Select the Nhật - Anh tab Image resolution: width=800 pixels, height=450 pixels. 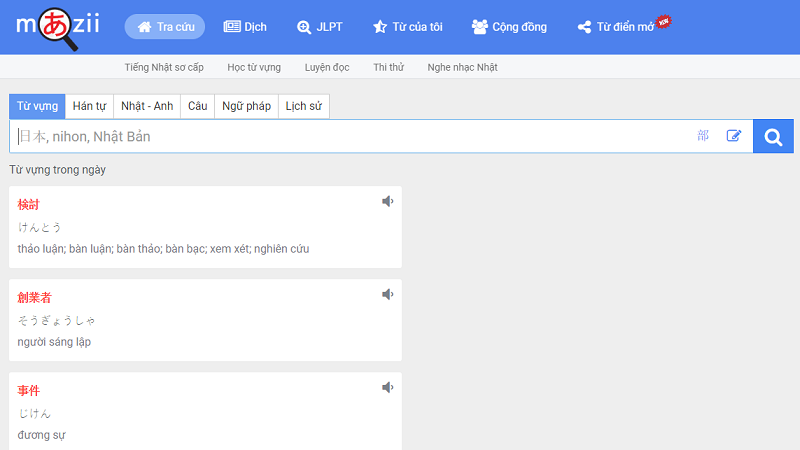[147, 106]
